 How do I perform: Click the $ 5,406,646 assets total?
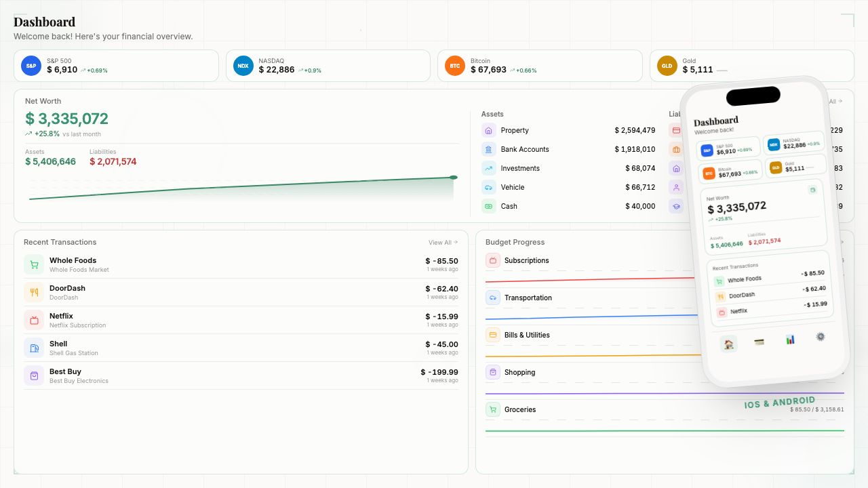point(51,161)
